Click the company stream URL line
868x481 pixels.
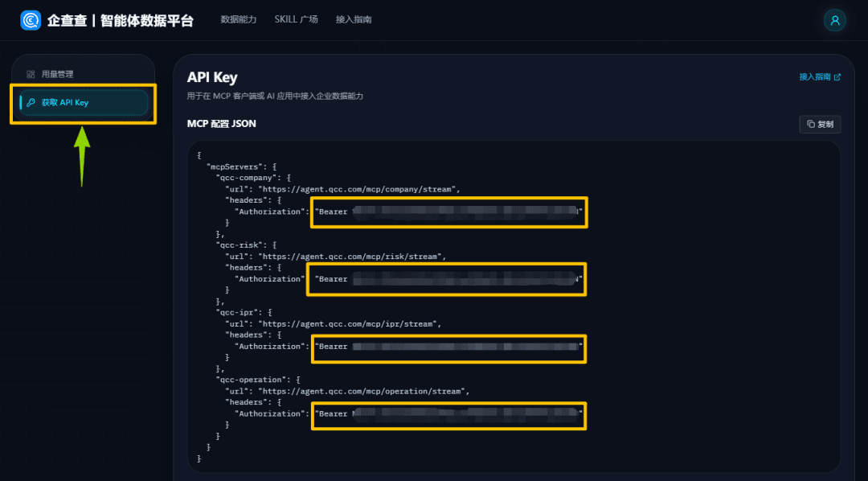pos(342,189)
